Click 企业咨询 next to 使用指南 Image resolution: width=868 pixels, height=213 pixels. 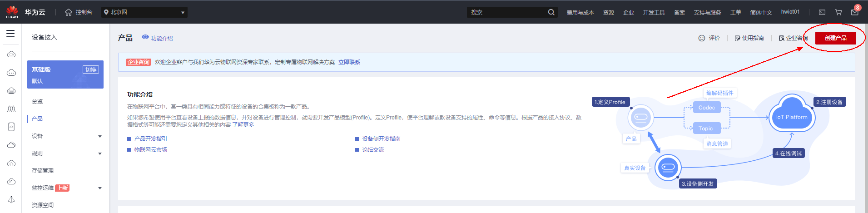(793, 38)
